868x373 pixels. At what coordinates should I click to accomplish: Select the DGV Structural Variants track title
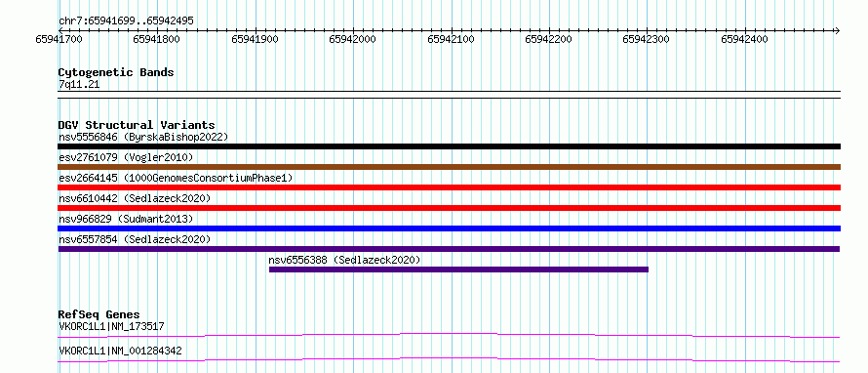tap(137, 125)
